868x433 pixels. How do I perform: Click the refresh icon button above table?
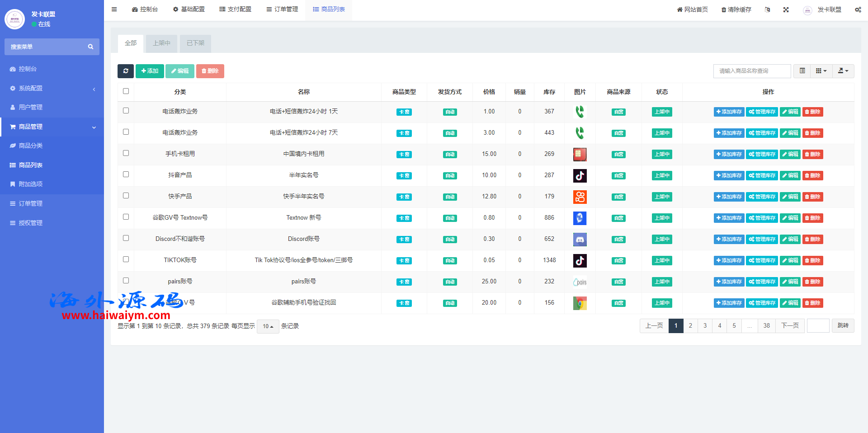126,71
